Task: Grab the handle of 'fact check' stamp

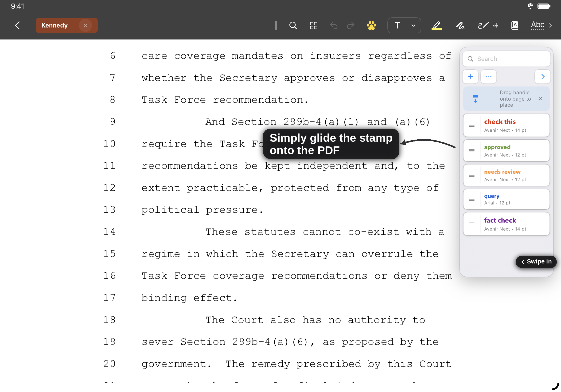Action: 471,224
